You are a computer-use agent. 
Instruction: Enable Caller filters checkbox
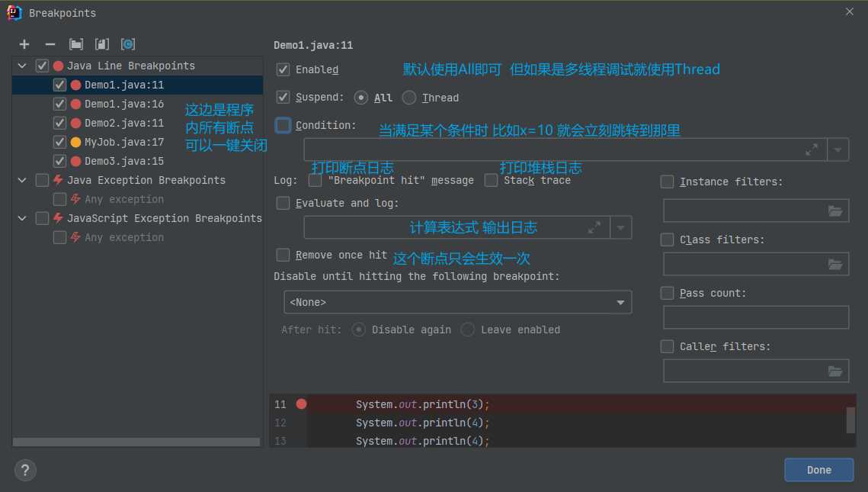click(667, 346)
